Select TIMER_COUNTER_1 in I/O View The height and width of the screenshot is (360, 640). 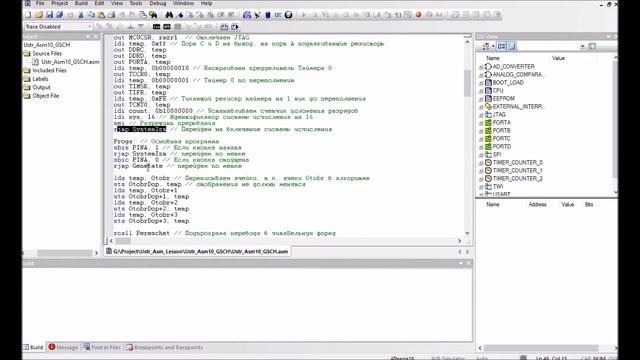coord(517,171)
